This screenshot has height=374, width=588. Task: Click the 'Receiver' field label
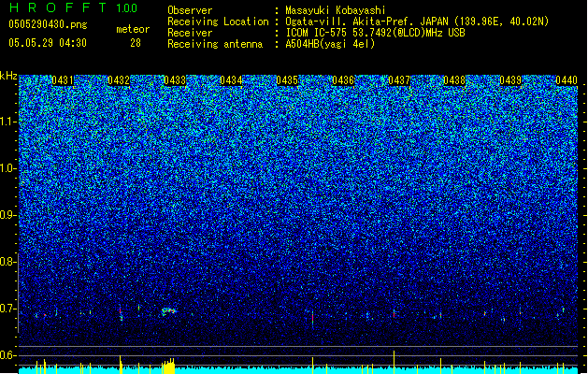[190, 33]
